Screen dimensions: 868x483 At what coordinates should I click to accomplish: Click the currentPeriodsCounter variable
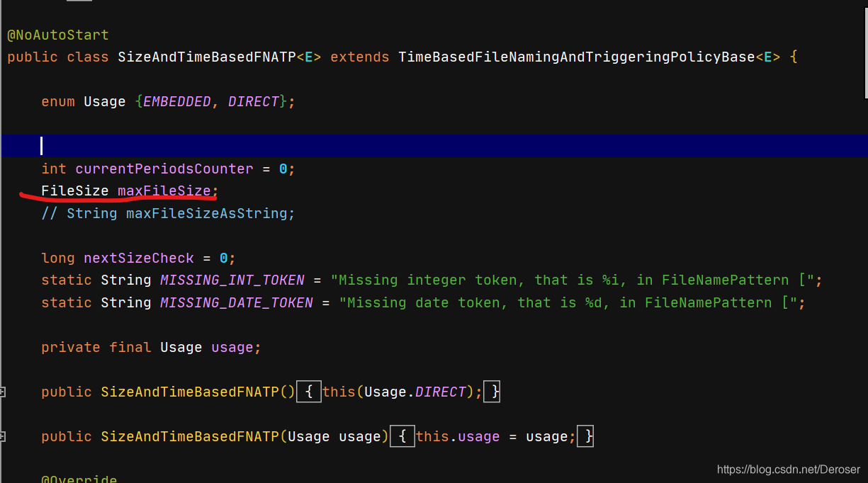pyautogui.click(x=164, y=169)
